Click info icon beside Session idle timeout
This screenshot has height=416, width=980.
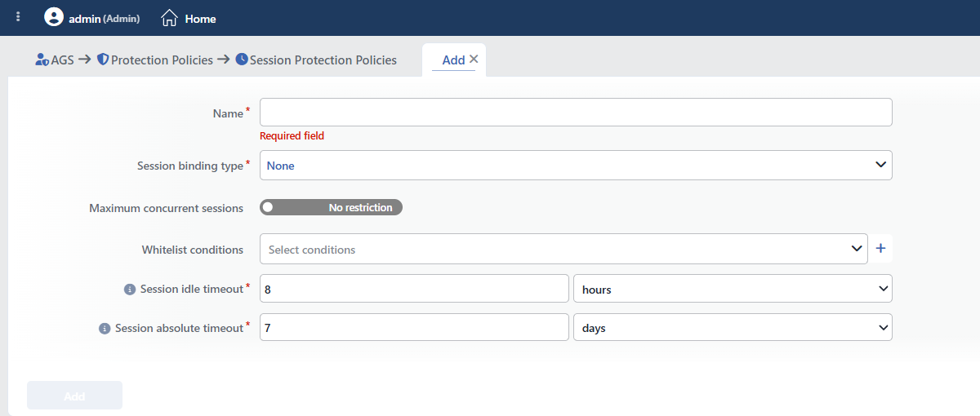pyautogui.click(x=129, y=290)
